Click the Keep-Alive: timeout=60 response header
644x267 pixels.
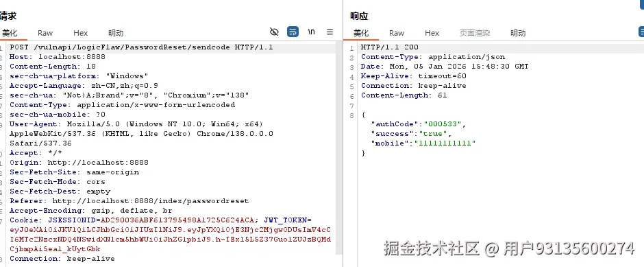[414, 76]
